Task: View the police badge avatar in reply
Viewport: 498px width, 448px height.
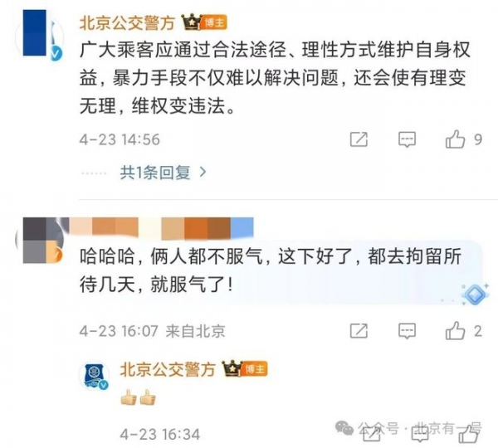Action: pos(95,376)
